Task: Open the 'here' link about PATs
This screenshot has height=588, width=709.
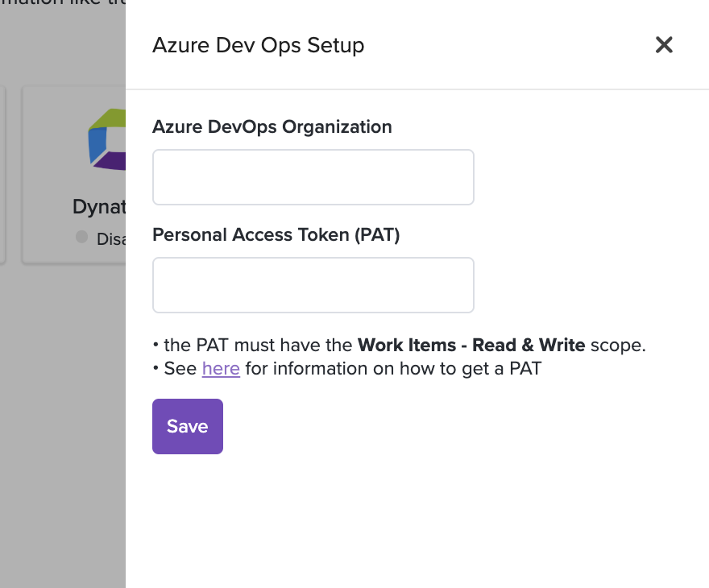Action: click(x=221, y=368)
